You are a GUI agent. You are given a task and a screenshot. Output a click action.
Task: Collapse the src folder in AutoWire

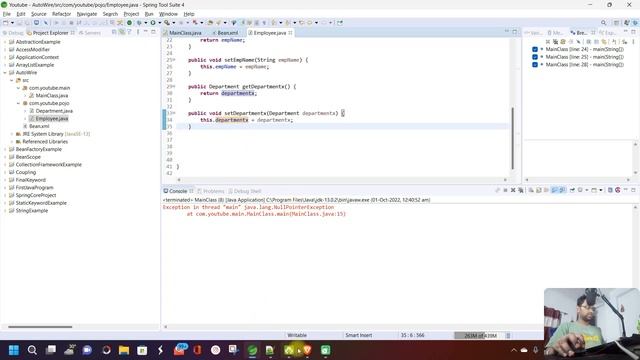(x=11, y=80)
